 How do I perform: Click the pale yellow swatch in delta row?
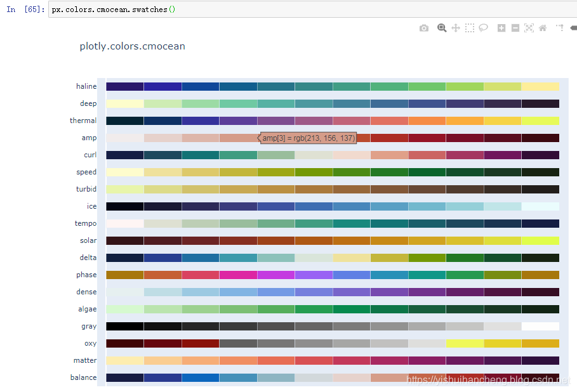tap(352, 258)
